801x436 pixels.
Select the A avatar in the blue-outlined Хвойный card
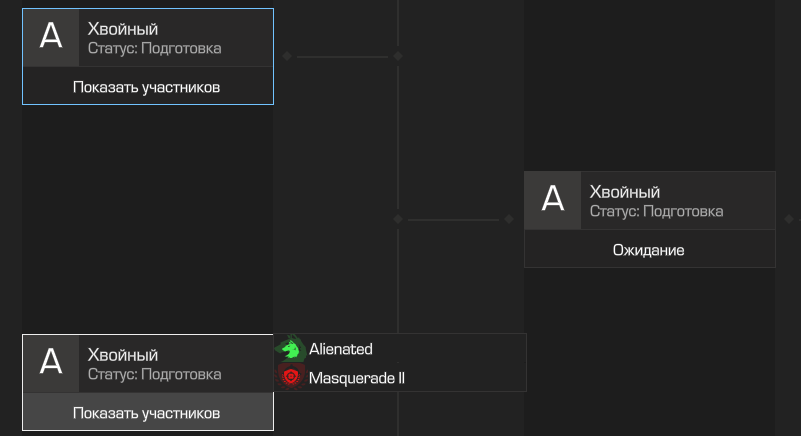tap(51, 37)
